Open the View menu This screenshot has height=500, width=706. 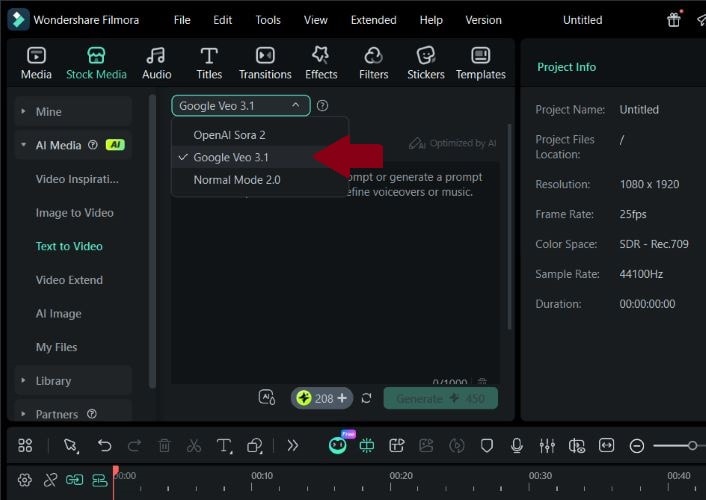coord(316,20)
